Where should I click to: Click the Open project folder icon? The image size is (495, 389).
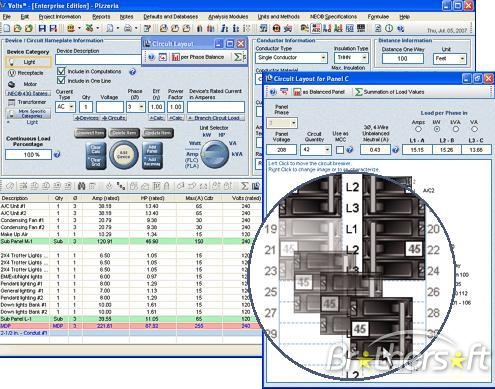click(17, 28)
